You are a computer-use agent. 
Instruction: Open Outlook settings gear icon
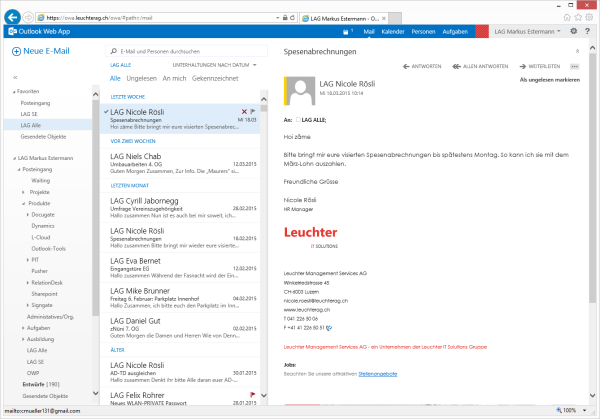pos(573,31)
